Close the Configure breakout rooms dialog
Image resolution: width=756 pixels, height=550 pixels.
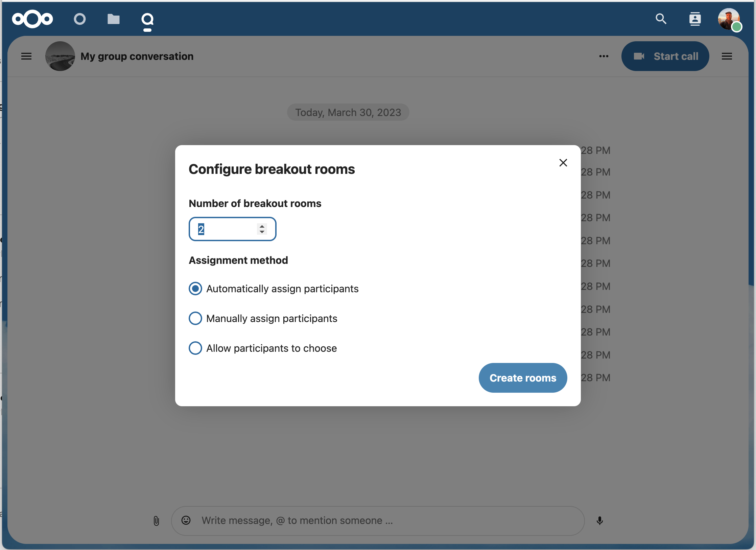pyautogui.click(x=562, y=163)
